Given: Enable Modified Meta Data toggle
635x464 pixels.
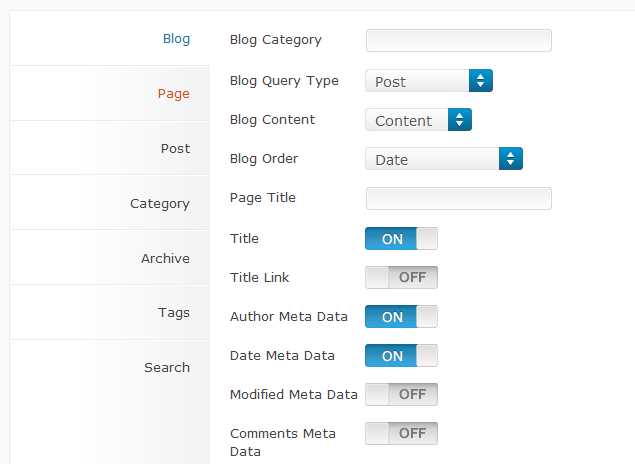Looking at the screenshot, I should [401, 394].
